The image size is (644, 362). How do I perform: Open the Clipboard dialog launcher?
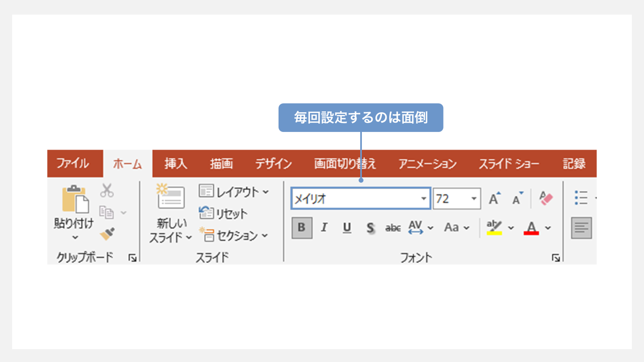coord(132,258)
